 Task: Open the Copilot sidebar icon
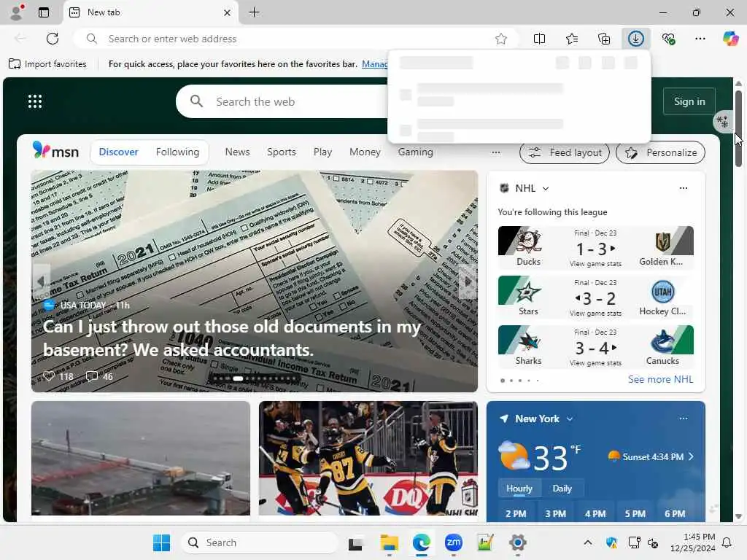pyautogui.click(x=730, y=39)
